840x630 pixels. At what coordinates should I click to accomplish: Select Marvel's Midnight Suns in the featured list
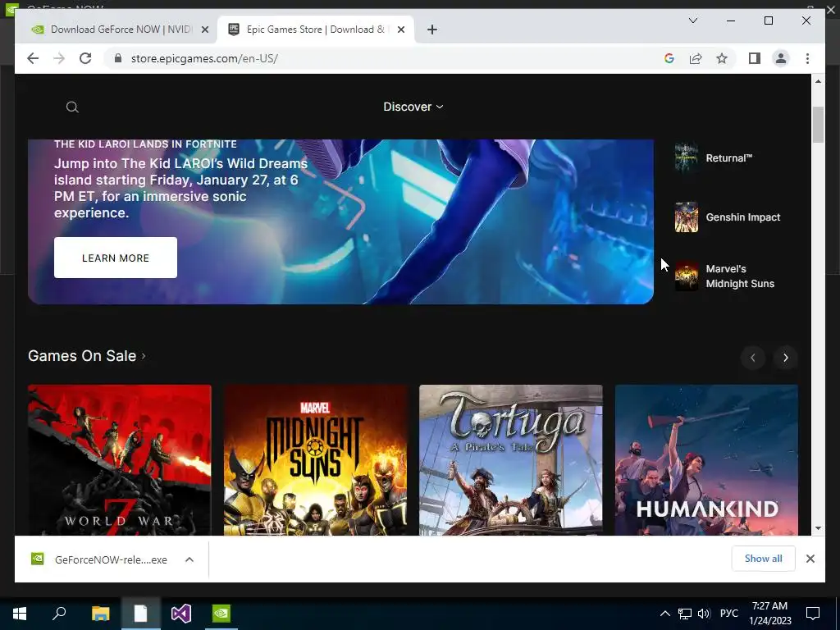(x=740, y=276)
